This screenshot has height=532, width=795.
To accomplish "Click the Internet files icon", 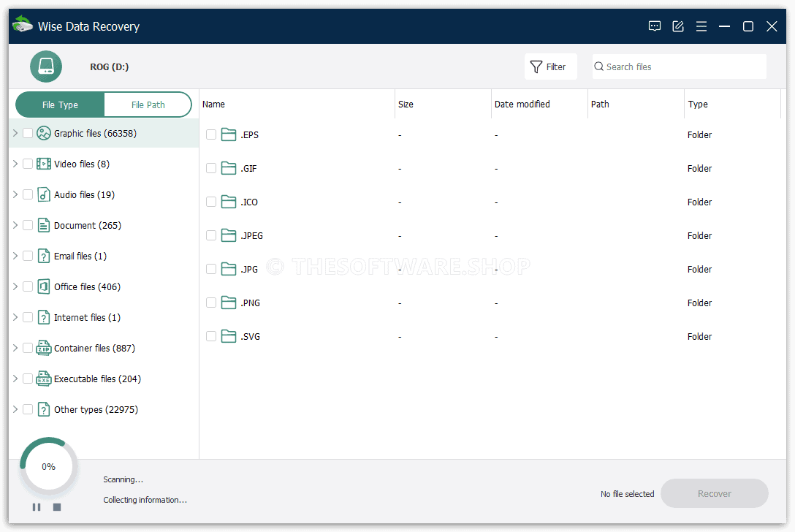I will point(44,317).
